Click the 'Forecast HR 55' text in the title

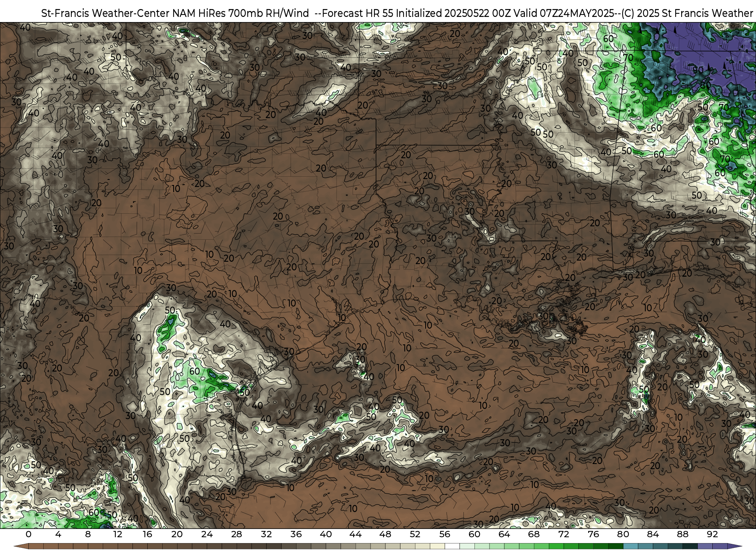[358, 13]
